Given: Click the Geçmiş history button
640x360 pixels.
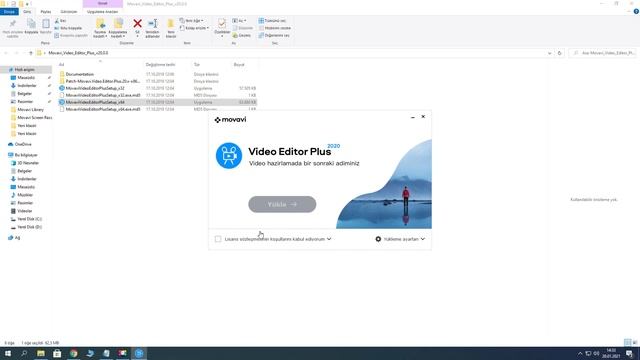Looking at the screenshot, I should pos(242,36).
